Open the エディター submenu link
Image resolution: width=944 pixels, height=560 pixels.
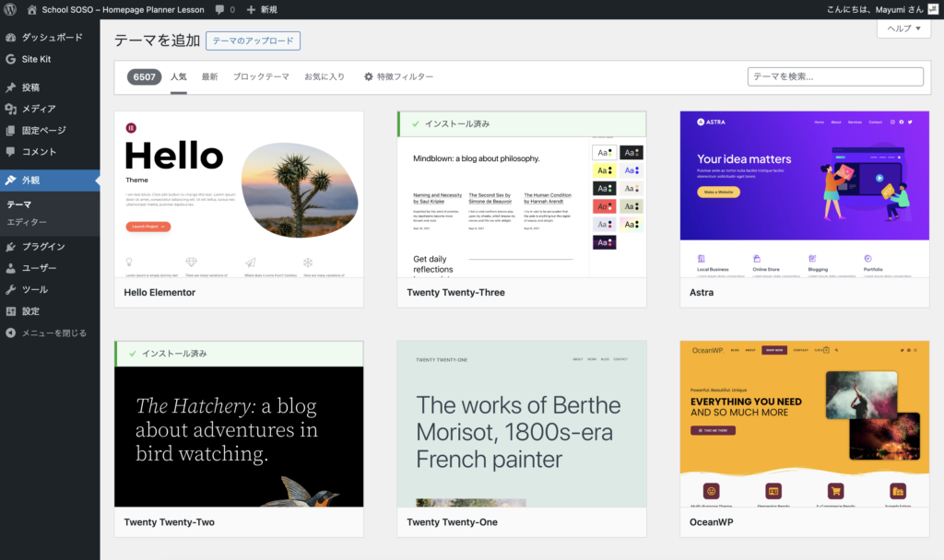(x=27, y=222)
